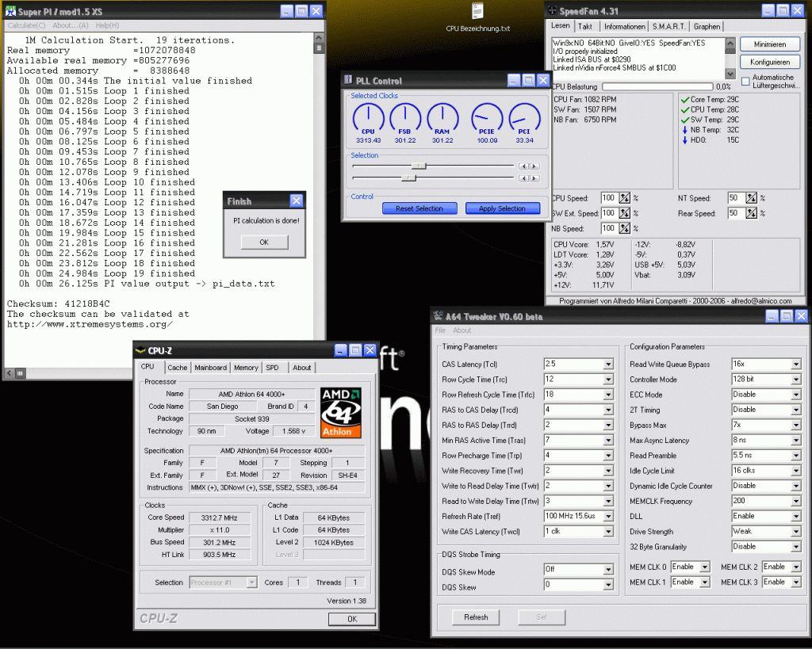The image size is (812, 649).
Task: Adjust the SW Ext. Speed spinner
Action: (625, 212)
